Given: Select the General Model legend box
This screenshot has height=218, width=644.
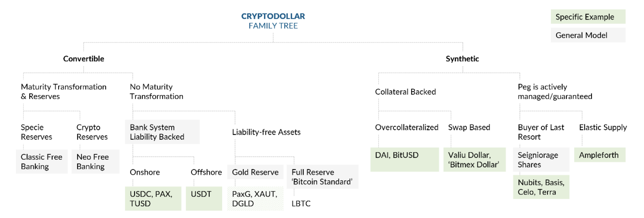Looking at the screenshot, I should (588, 35).
